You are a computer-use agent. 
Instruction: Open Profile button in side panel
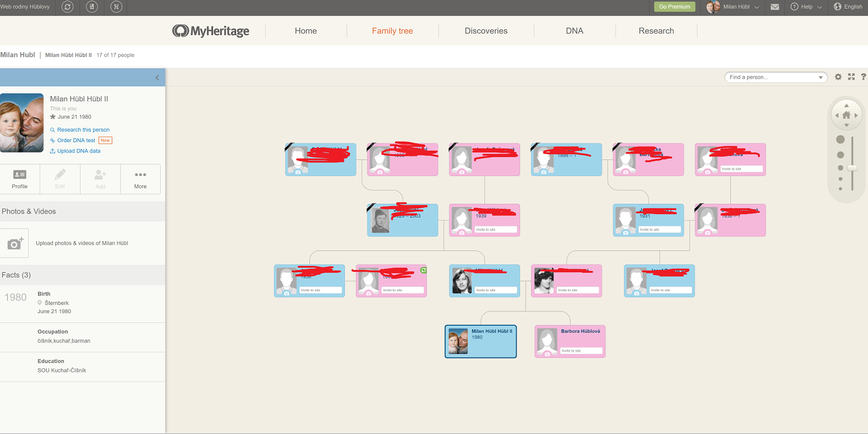tap(20, 179)
